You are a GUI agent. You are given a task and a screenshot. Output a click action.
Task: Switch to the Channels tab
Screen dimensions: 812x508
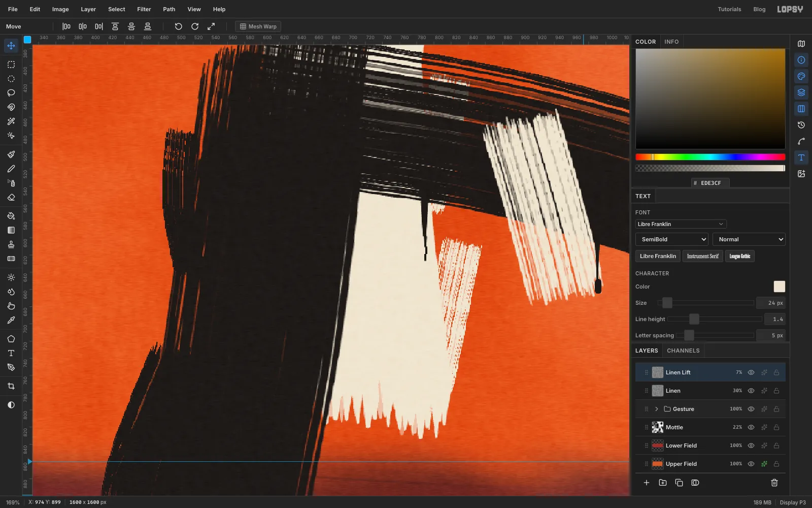coord(683,351)
